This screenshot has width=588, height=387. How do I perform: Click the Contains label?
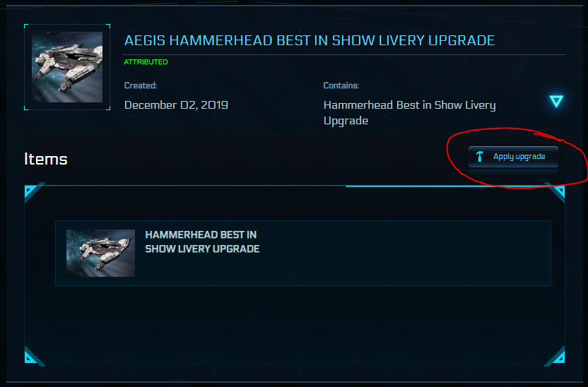(x=341, y=85)
